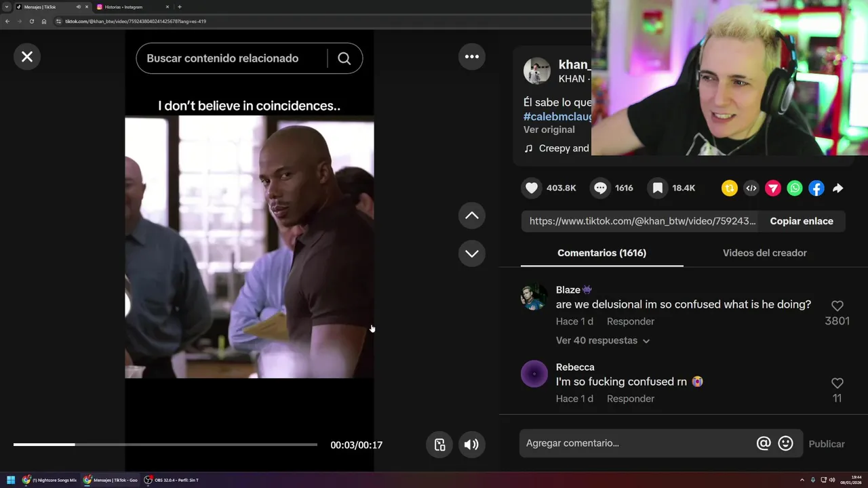Mute TikTok tab via audio icon
868x488 pixels.
(79, 7)
